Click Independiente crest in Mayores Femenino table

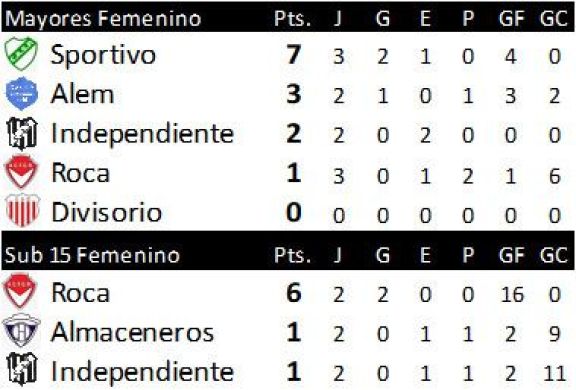pyautogui.click(x=22, y=133)
